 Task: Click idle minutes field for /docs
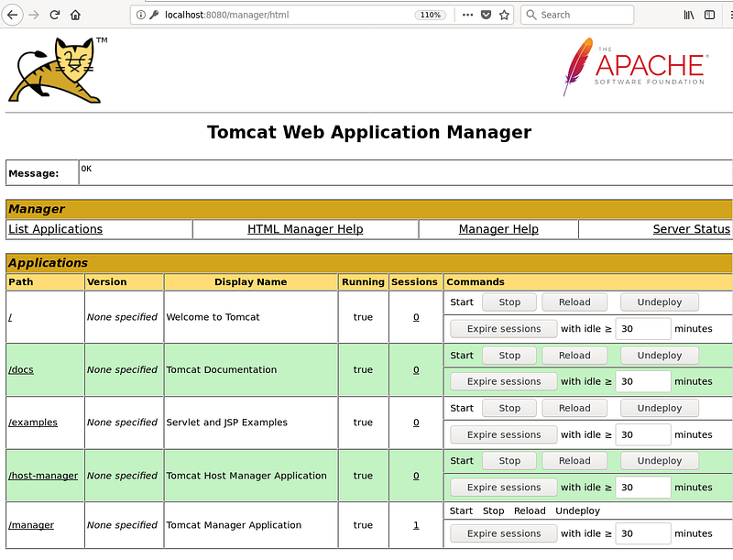pos(643,382)
